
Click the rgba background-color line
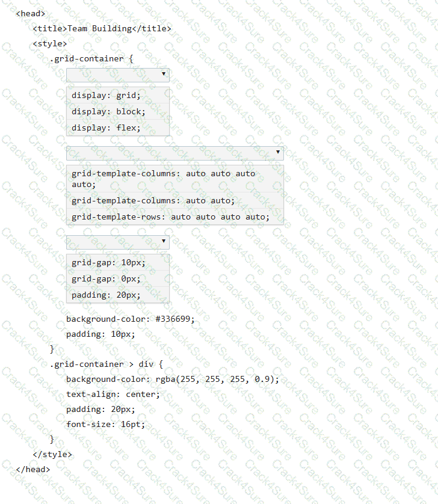(173, 380)
